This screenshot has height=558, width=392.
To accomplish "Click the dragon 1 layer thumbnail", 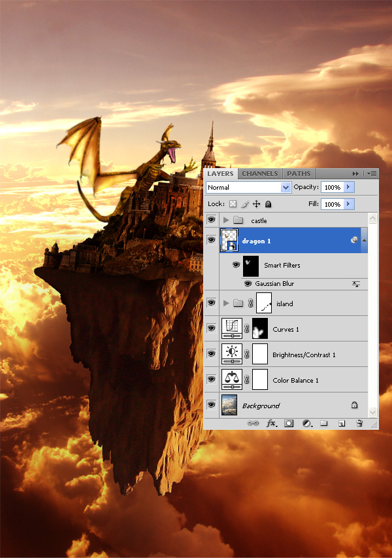I will click(229, 241).
